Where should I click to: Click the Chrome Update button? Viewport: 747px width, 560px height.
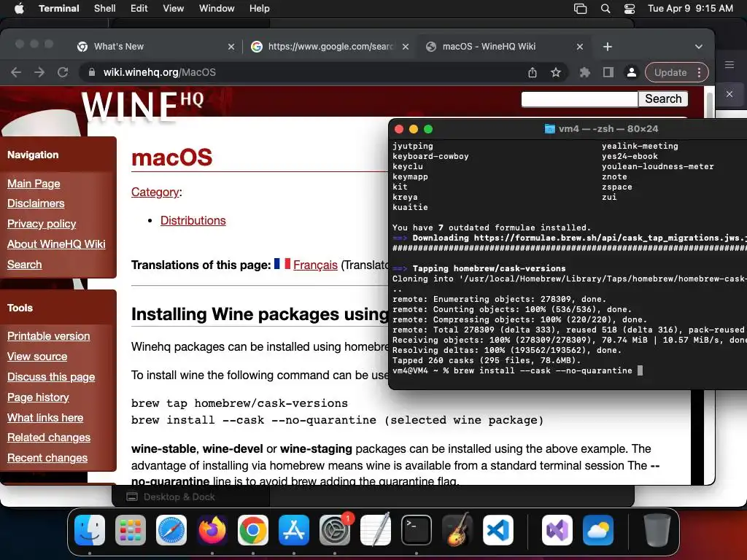tap(670, 72)
